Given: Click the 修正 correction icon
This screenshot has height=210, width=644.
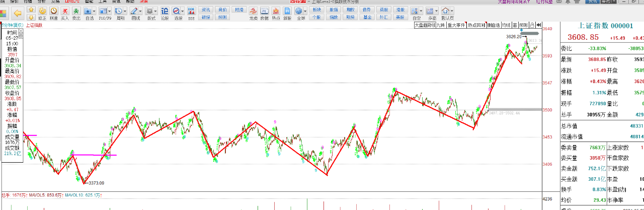Looking at the screenshot, I should 43,13.
